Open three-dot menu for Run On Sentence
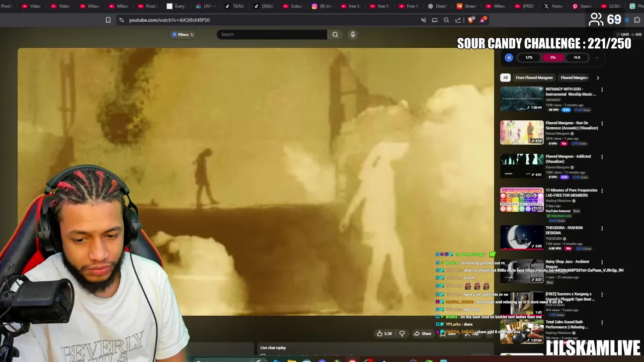 pos(602,123)
